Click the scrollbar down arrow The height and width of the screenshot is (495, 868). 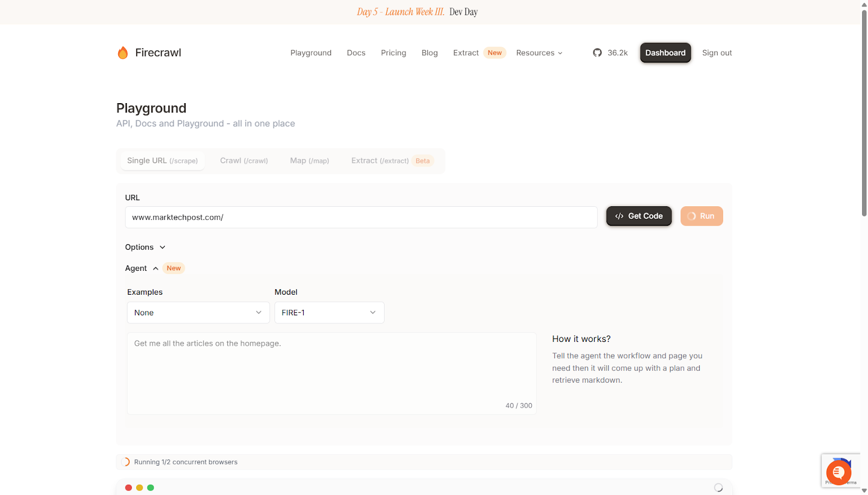point(864,491)
